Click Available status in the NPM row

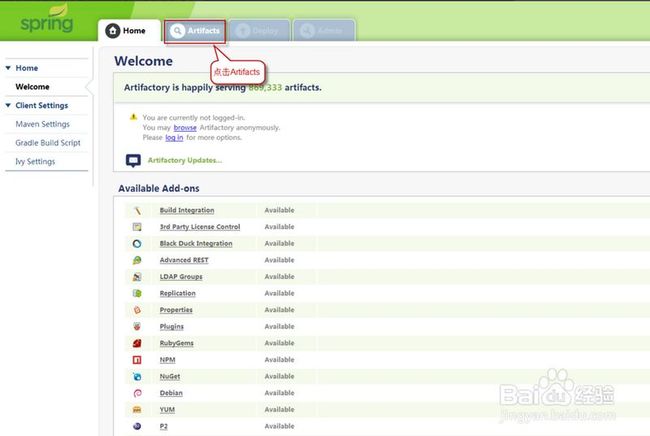[x=279, y=360]
